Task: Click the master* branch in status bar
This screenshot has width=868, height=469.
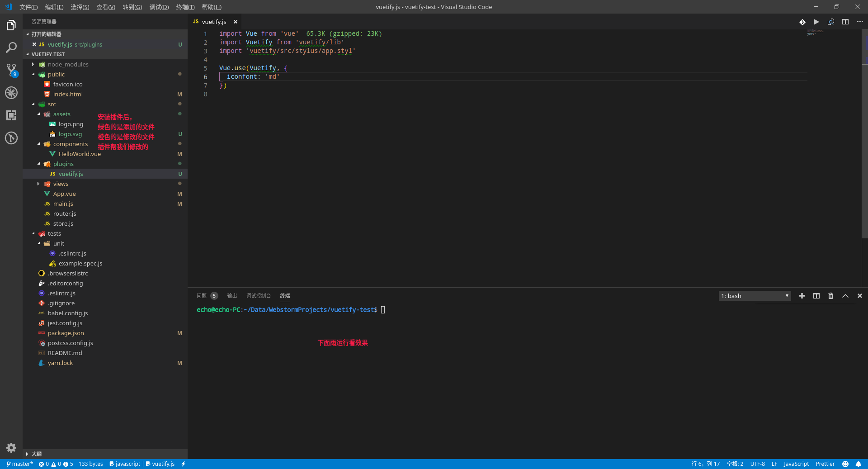Action: 20,464
